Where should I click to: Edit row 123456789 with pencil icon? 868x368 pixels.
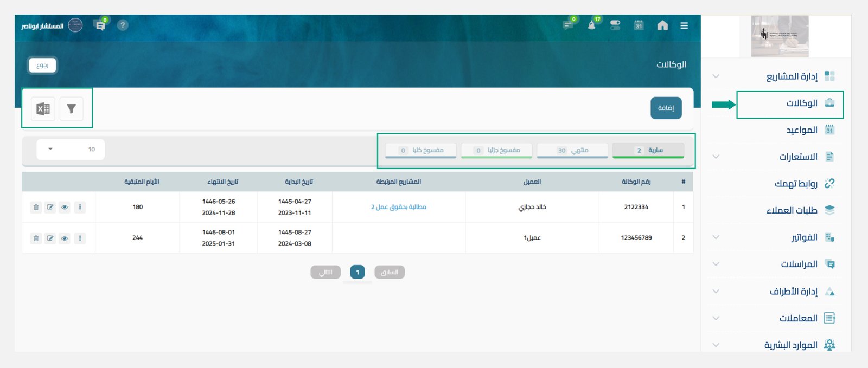(x=50, y=238)
